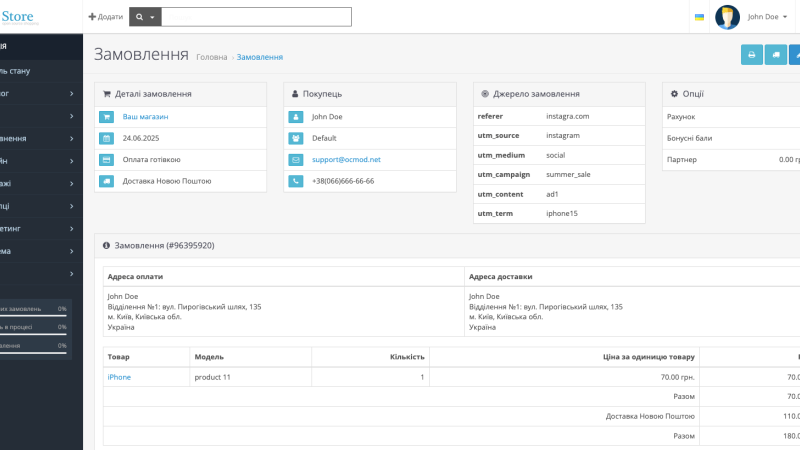Open the Додати add menu

click(106, 17)
